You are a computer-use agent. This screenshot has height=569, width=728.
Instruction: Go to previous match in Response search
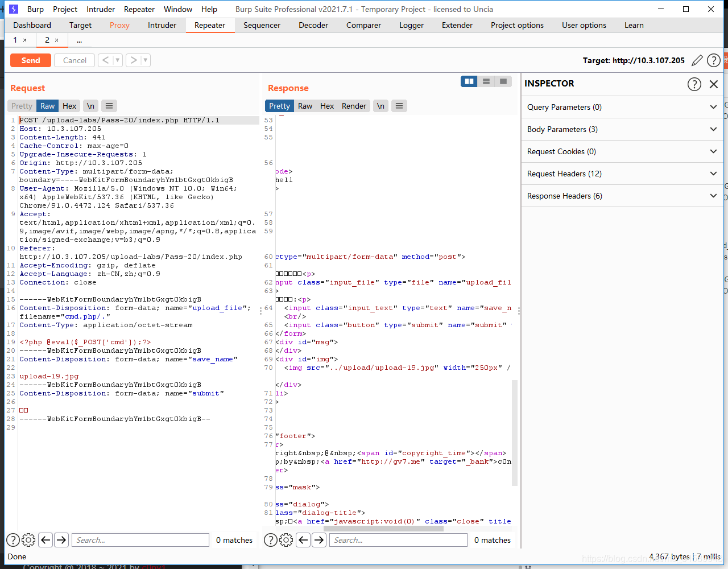[304, 540]
